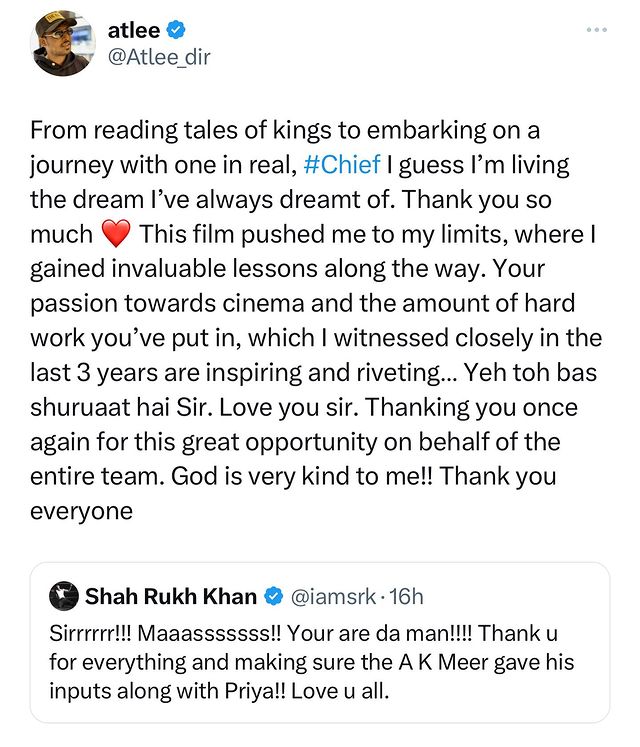
Task: Open the @Atlee_dir handle link
Action: 158,57
